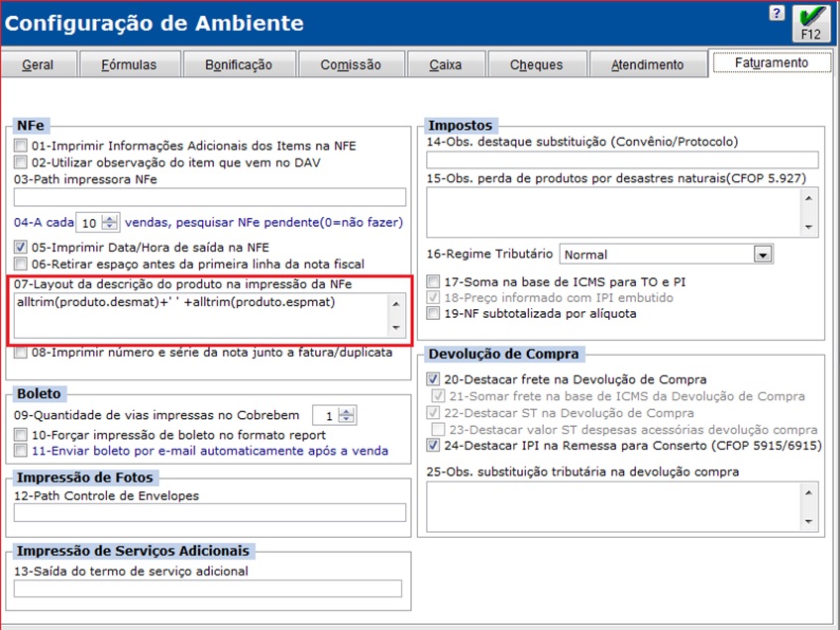Uncheck 20-Destacar frete na Devolução de Compra

(434, 379)
